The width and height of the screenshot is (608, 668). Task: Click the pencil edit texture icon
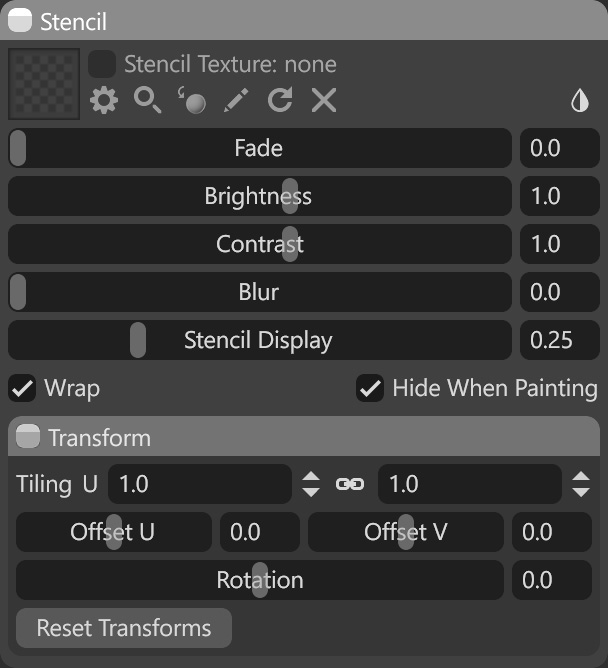[236, 100]
